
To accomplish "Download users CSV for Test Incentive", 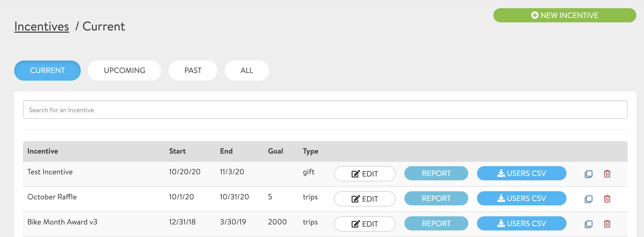I will (521, 173).
